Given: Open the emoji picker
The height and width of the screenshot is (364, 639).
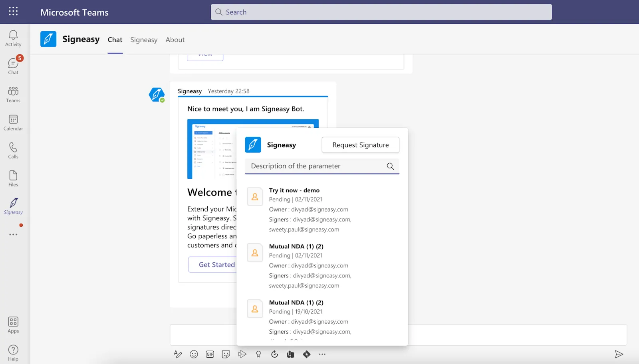Looking at the screenshot, I should (x=194, y=354).
